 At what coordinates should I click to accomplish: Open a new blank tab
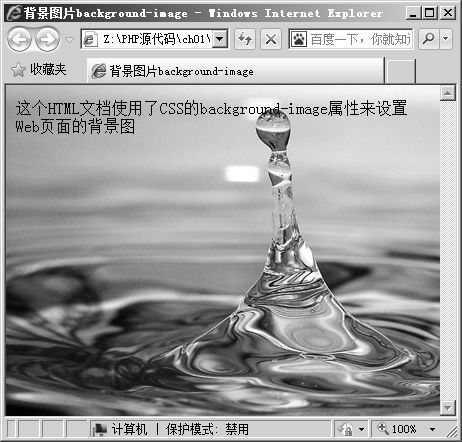(x=400, y=71)
